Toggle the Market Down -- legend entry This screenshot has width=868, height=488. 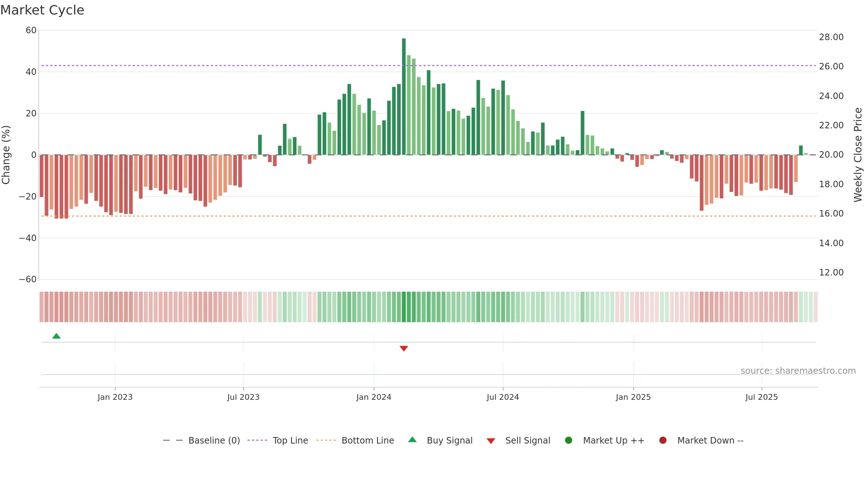701,440
